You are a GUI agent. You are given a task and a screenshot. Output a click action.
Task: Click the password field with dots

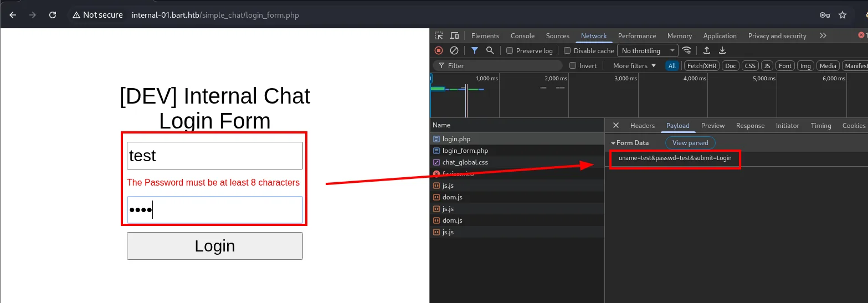tap(215, 210)
